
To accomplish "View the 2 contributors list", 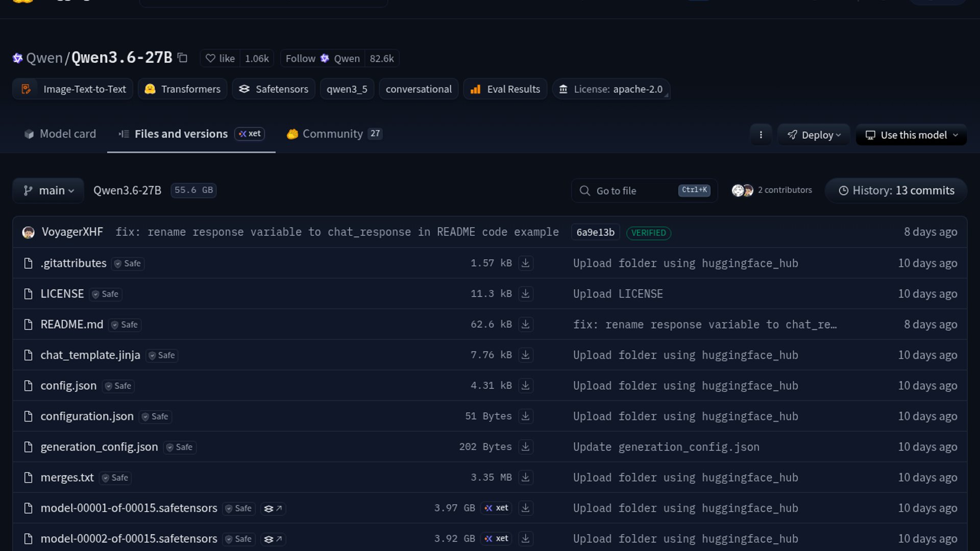I will point(772,190).
